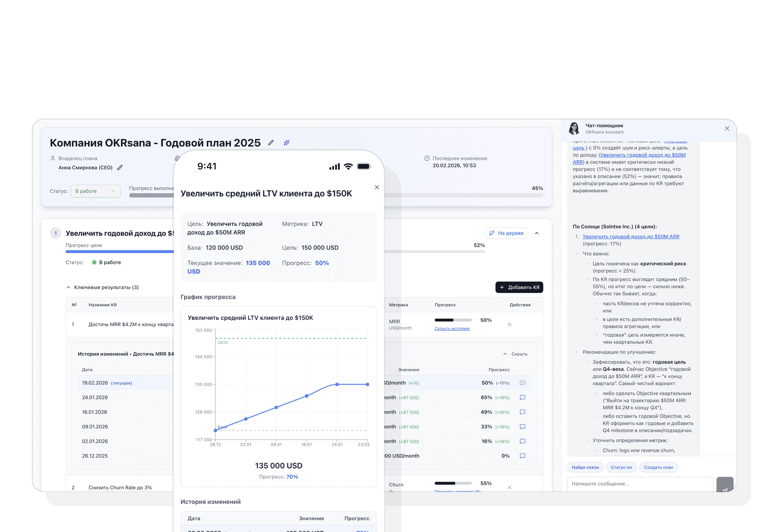Open the AI sparkle icon beside the plan title
The width and height of the screenshot is (777, 532).
[287, 143]
